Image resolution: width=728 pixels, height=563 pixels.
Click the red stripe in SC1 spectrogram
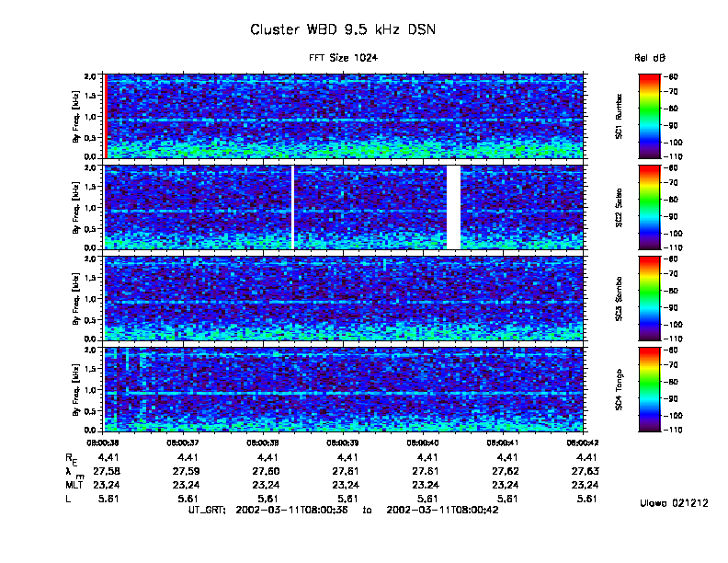[x=107, y=115]
